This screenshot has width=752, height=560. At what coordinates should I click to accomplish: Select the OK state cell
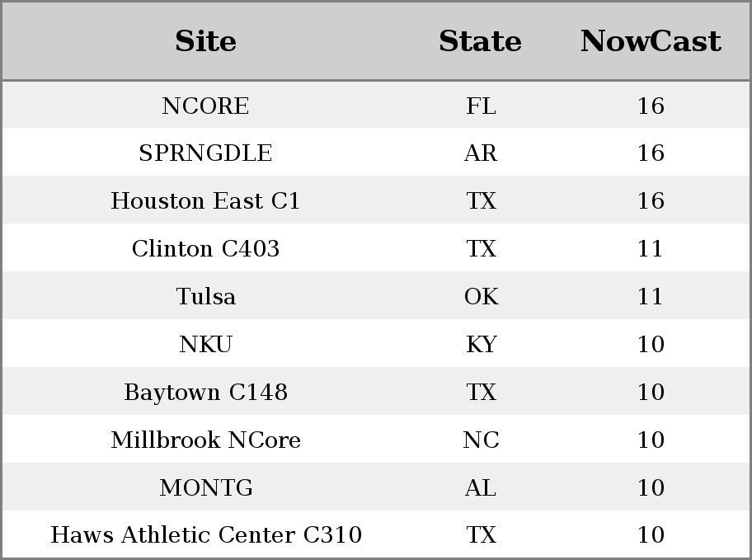tap(481, 297)
